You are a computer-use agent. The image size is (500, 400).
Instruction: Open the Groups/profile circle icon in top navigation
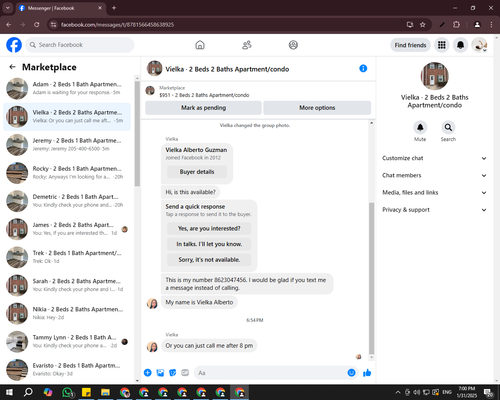[293, 45]
